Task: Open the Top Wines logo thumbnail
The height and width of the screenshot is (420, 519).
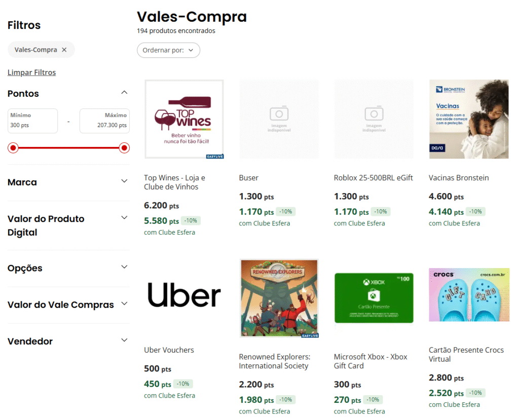Action: (x=184, y=119)
